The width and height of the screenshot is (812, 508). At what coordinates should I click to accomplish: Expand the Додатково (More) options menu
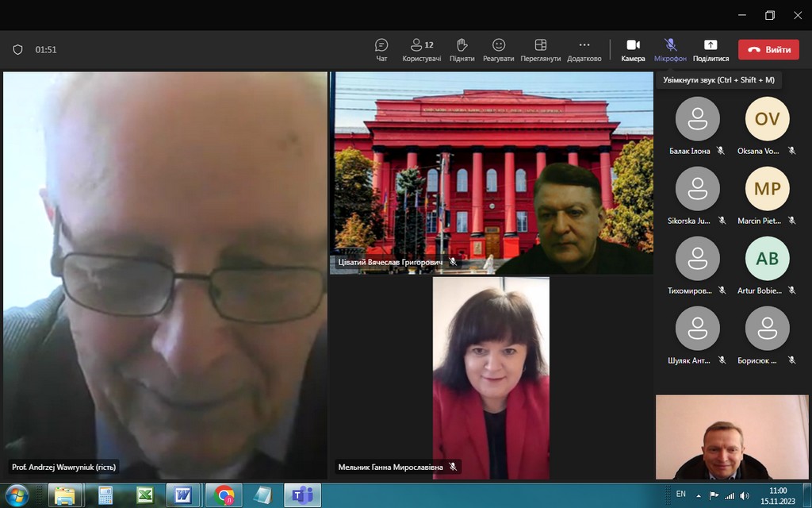(x=584, y=49)
